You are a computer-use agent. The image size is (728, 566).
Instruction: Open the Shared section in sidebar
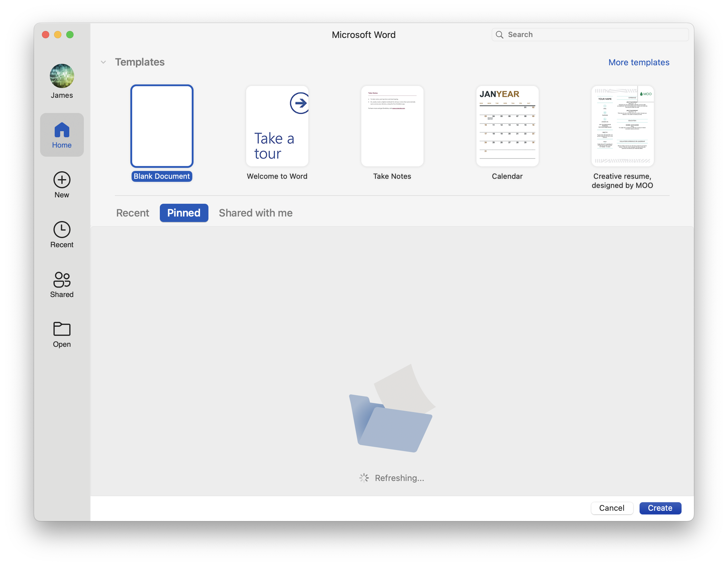62,285
